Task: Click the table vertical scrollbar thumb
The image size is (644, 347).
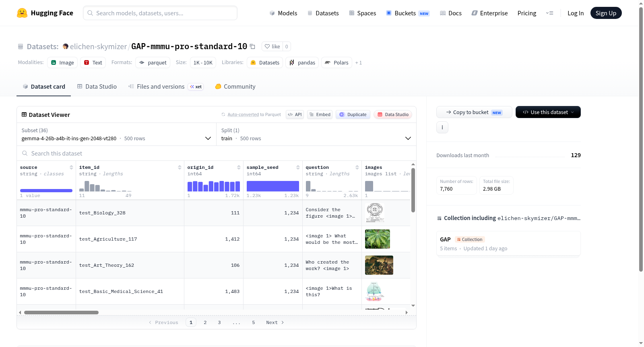Action: 413,190
